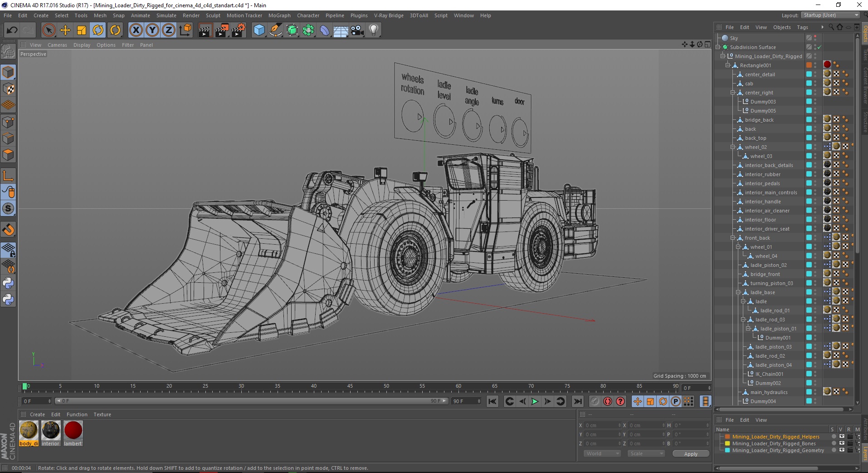Collapse wheel_02 hierarchy node
The width and height of the screenshot is (868, 473).
[732, 147]
